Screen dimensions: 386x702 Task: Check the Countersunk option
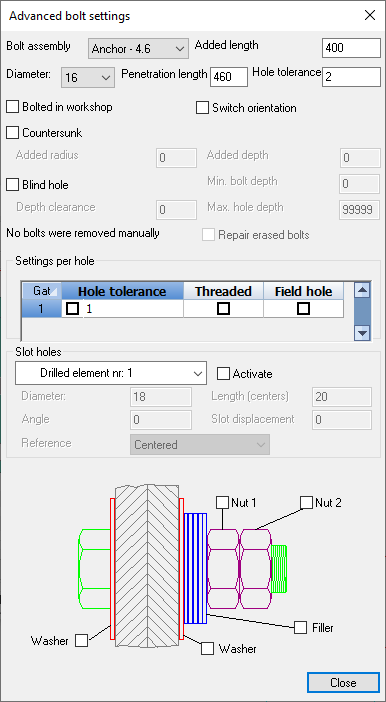[x=13, y=133]
